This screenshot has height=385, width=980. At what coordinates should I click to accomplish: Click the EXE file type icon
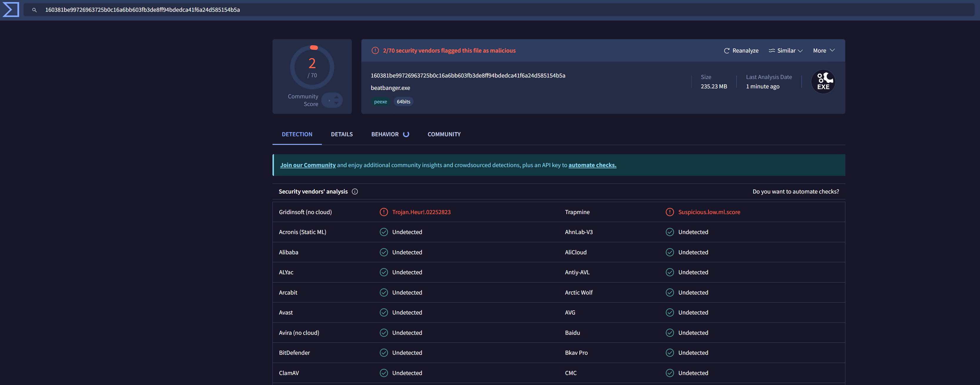point(823,82)
